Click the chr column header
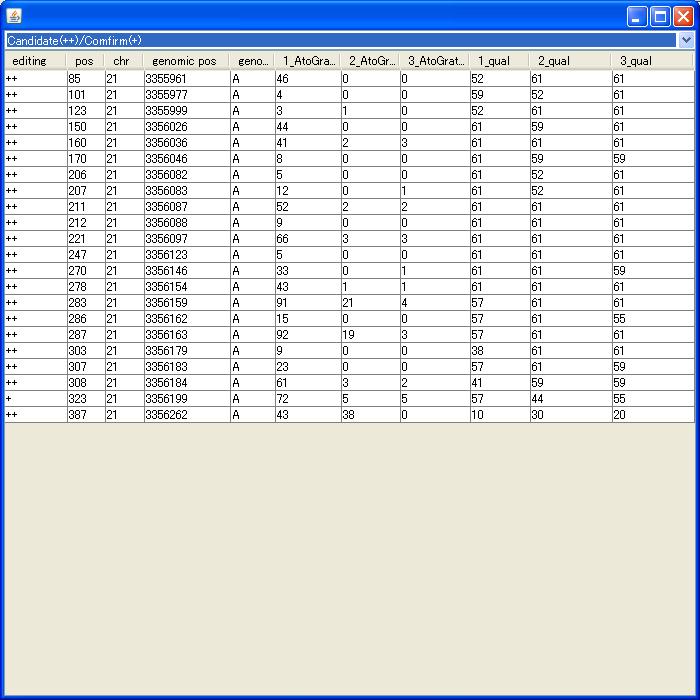The height and width of the screenshot is (700, 700). point(124,61)
